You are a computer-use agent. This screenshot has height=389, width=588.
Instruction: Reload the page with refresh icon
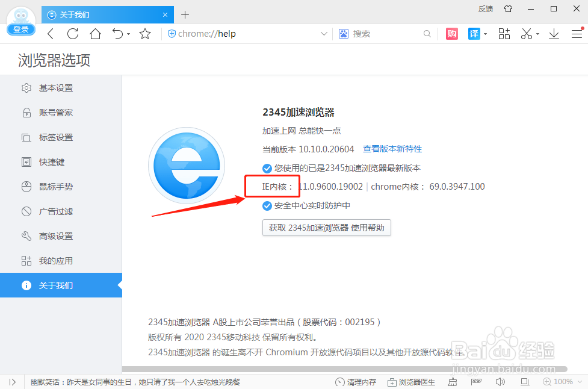point(73,34)
